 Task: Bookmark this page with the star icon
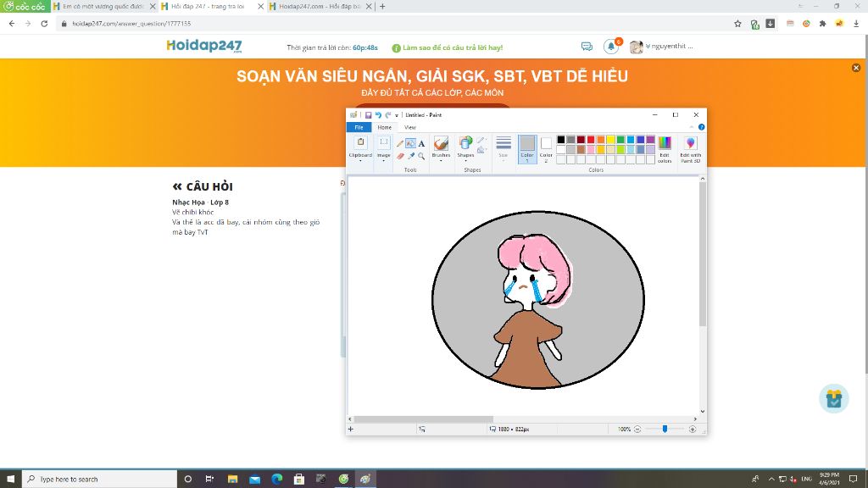737,24
